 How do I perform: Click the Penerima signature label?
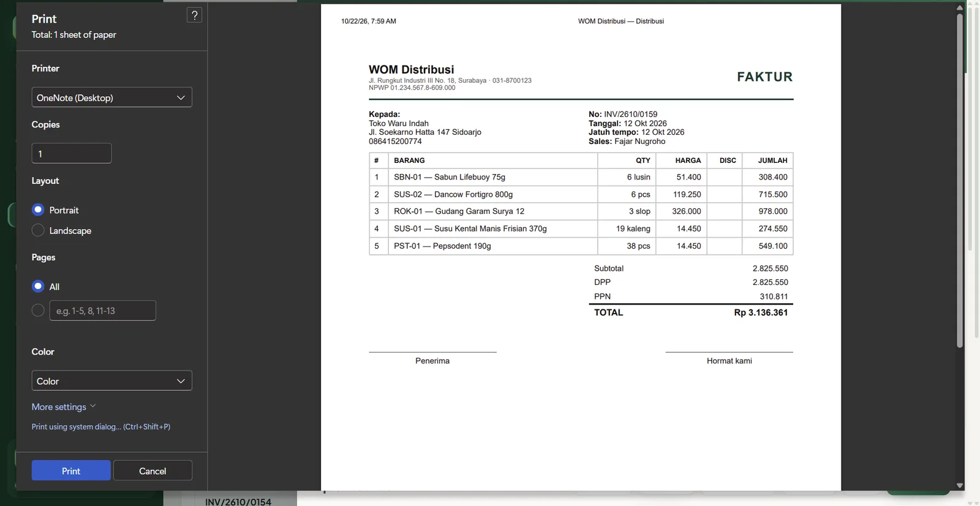pos(432,361)
